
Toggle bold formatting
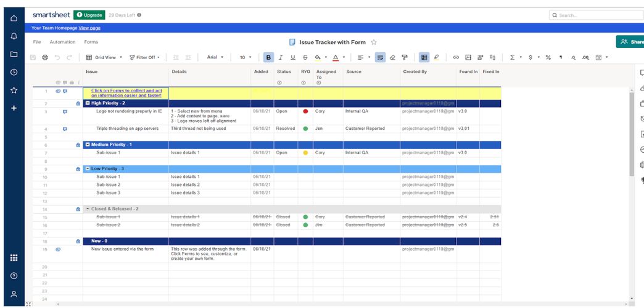click(268, 57)
